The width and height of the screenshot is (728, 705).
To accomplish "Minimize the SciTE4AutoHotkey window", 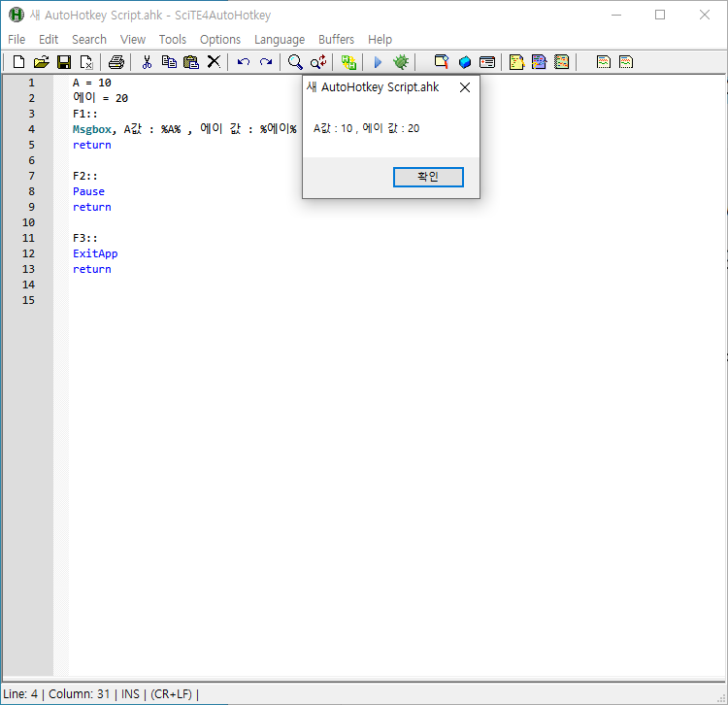I will click(616, 15).
